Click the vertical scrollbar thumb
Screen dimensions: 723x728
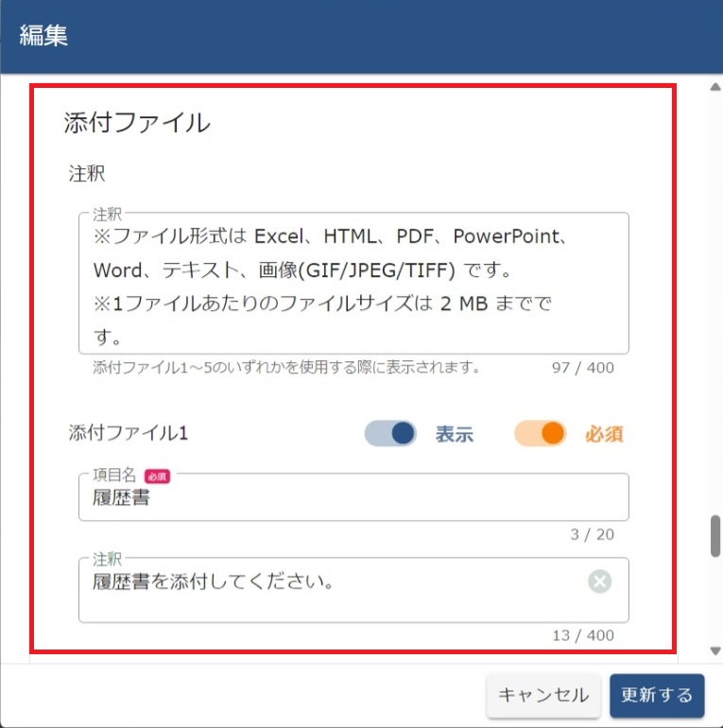tap(714, 536)
